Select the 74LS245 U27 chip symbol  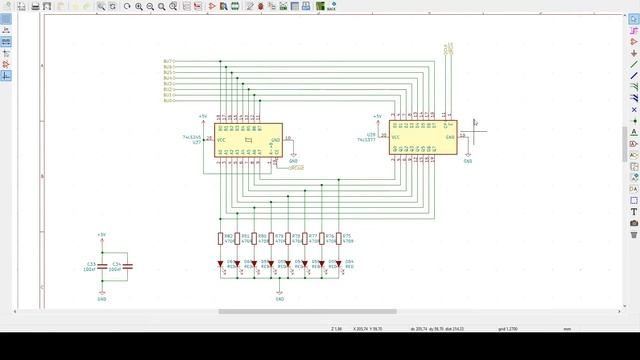tap(248, 140)
